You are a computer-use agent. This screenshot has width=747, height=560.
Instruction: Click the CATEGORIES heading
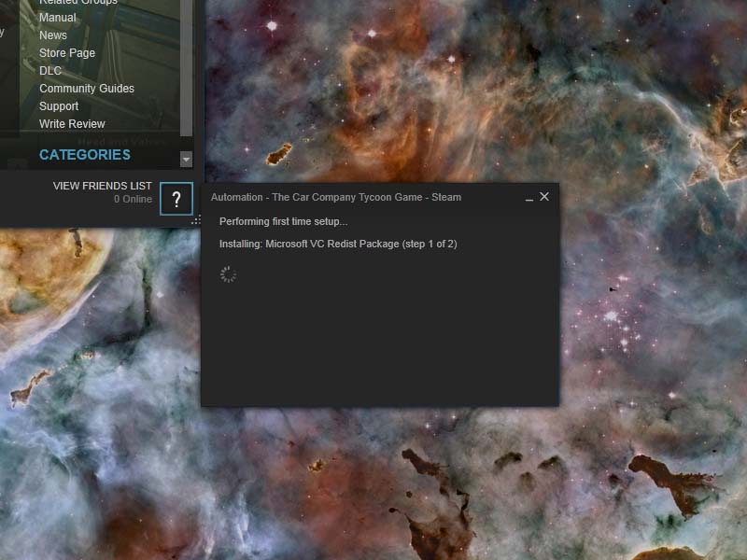tap(85, 155)
